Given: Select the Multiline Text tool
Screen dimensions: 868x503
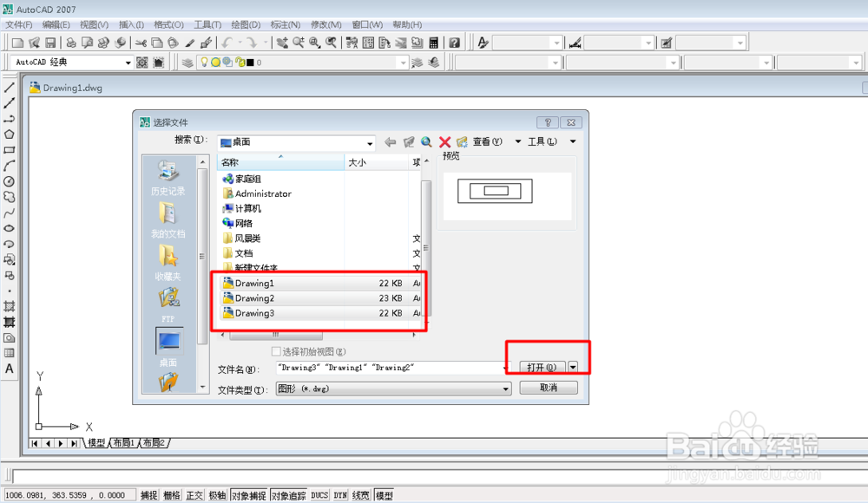Looking at the screenshot, I should pyautogui.click(x=9, y=369).
